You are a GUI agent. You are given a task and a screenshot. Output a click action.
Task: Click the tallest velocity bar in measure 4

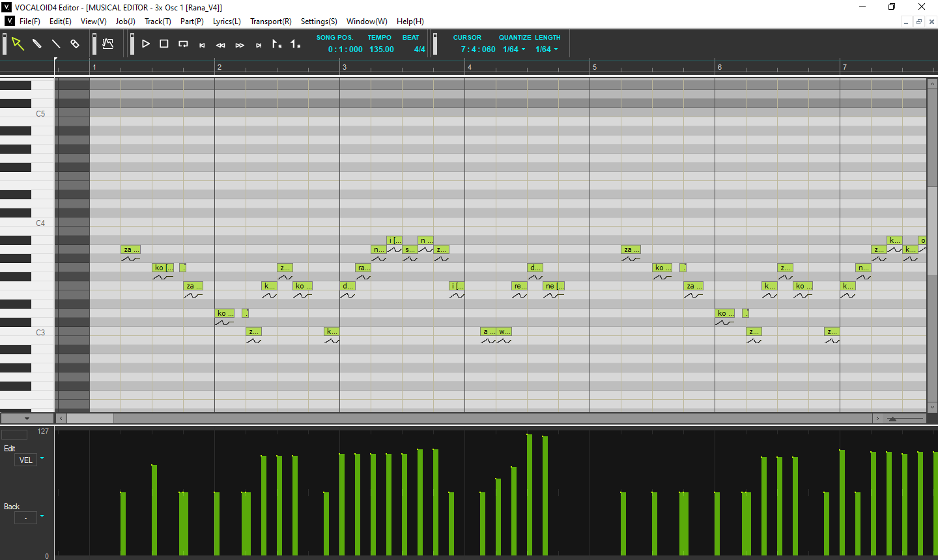tap(530, 494)
